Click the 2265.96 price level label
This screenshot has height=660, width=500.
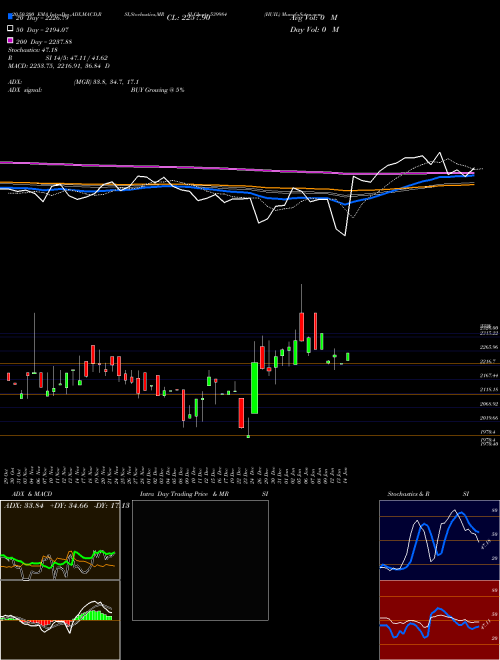[489, 347]
